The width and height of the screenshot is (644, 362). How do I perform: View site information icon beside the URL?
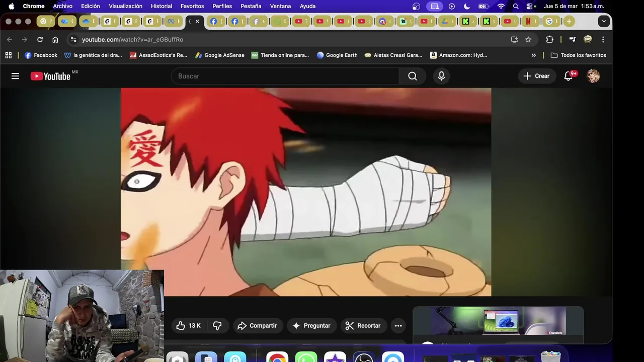point(73,39)
